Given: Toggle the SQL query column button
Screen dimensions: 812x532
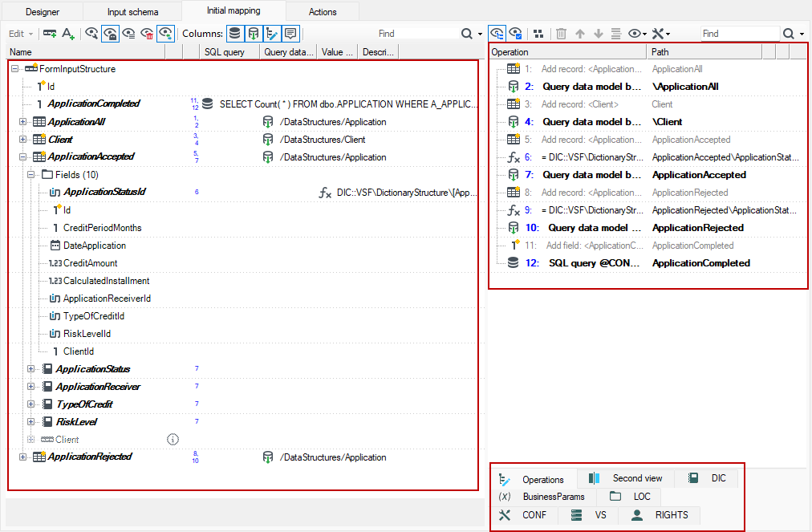Looking at the screenshot, I should pyautogui.click(x=234, y=34).
